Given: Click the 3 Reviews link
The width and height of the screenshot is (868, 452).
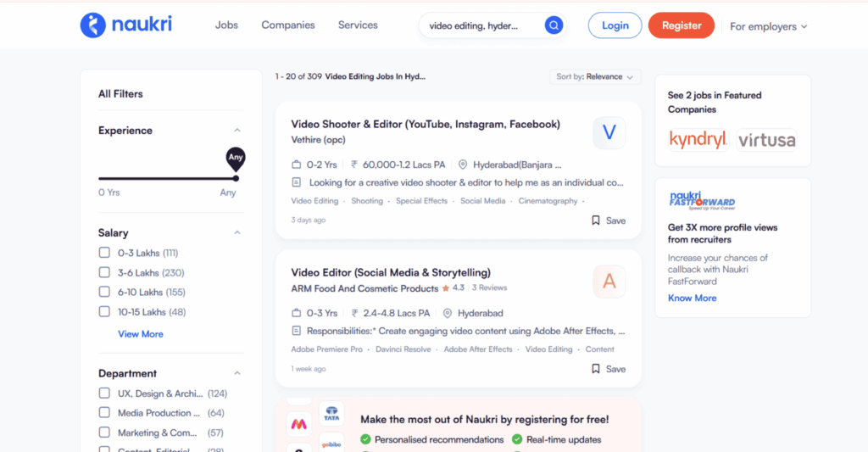Looking at the screenshot, I should click(489, 288).
